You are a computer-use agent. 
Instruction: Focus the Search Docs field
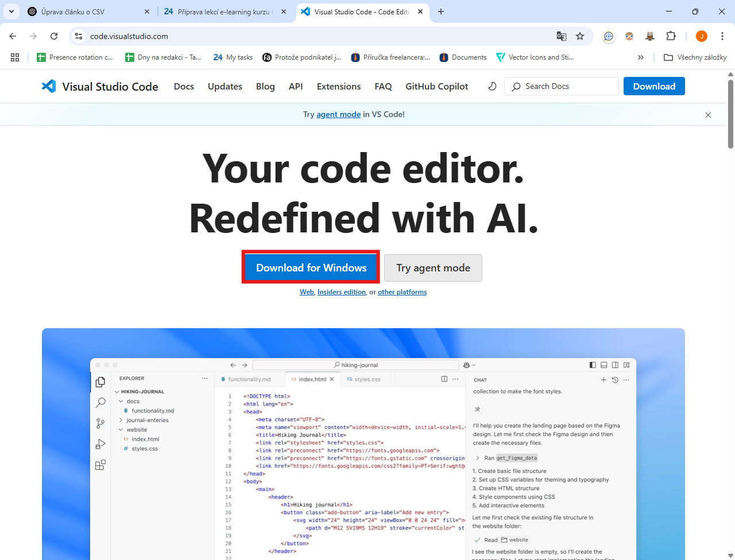[x=562, y=86]
